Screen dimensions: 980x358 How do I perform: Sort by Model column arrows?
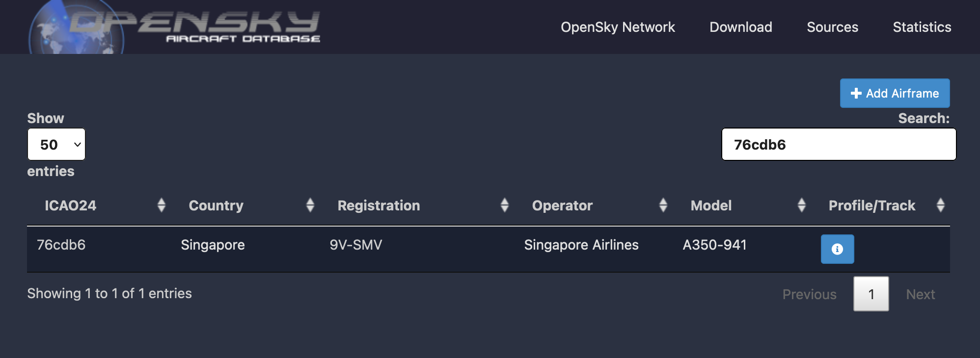[801, 205]
